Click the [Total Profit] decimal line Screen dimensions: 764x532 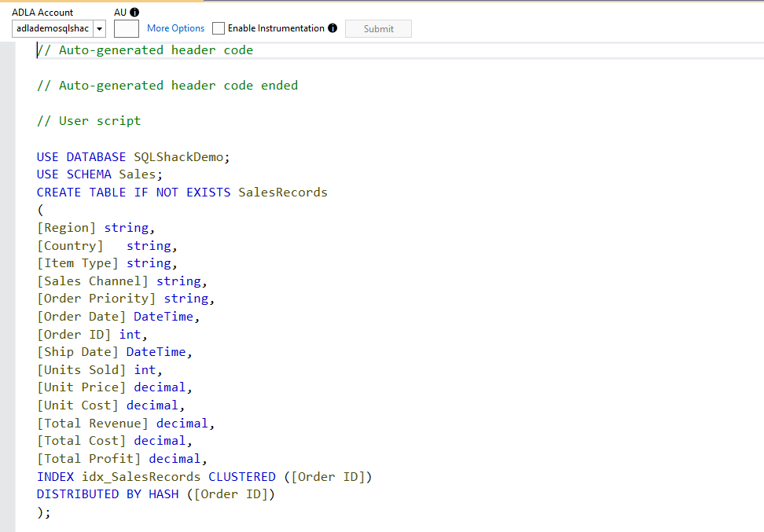(121, 458)
